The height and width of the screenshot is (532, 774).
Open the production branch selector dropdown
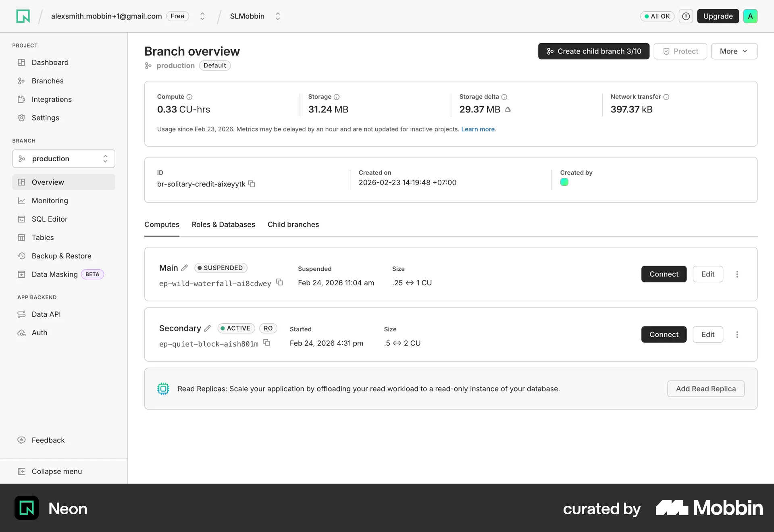(x=64, y=159)
